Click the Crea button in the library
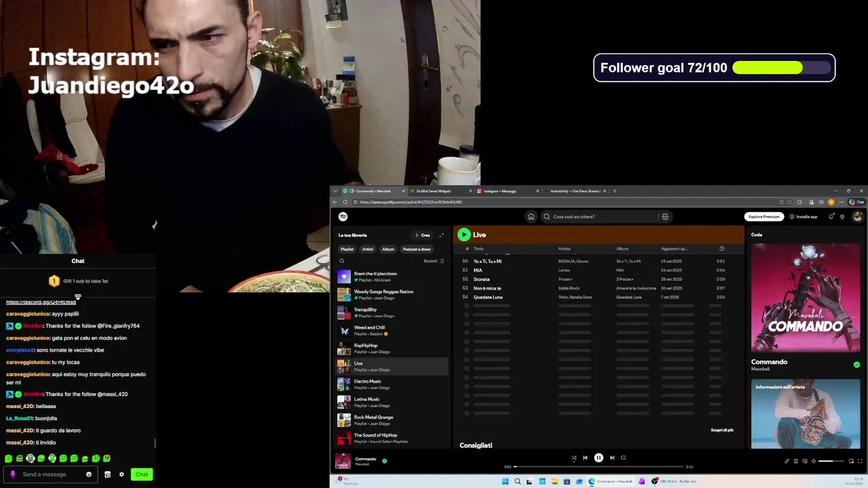Image resolution: width=868 pixels, height=488 pixels. (422, 235)
